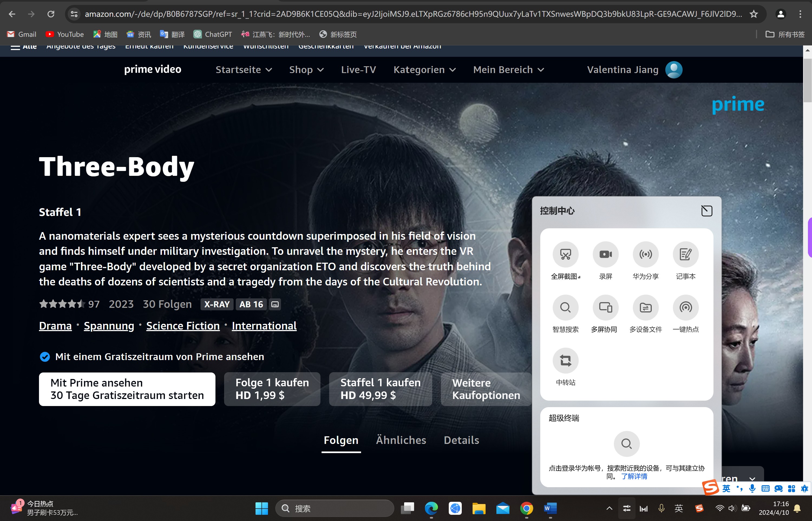Open Multi-device Files (多设备文件)
This screenshot has width=812, height=521.
pos(646,308)
